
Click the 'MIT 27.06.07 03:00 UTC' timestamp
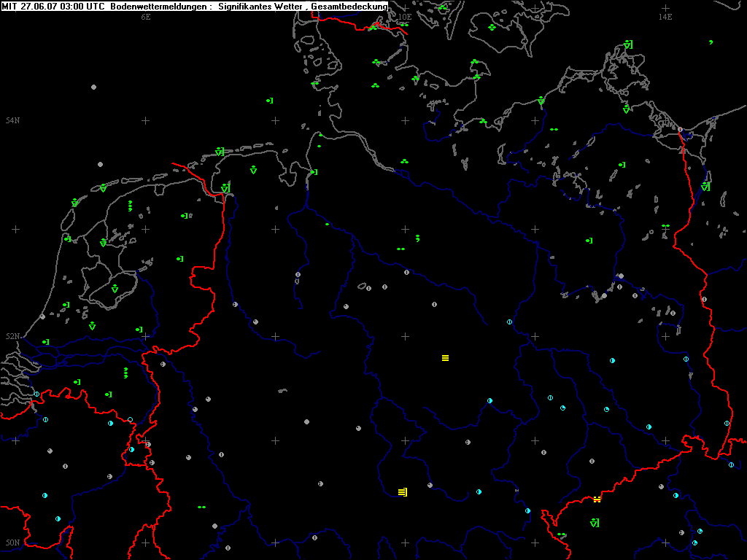point(53,6)
